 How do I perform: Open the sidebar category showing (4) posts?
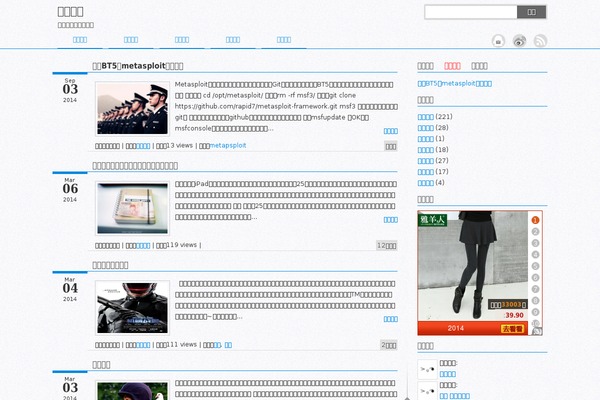pyautogui.click(x=426, y=183)
